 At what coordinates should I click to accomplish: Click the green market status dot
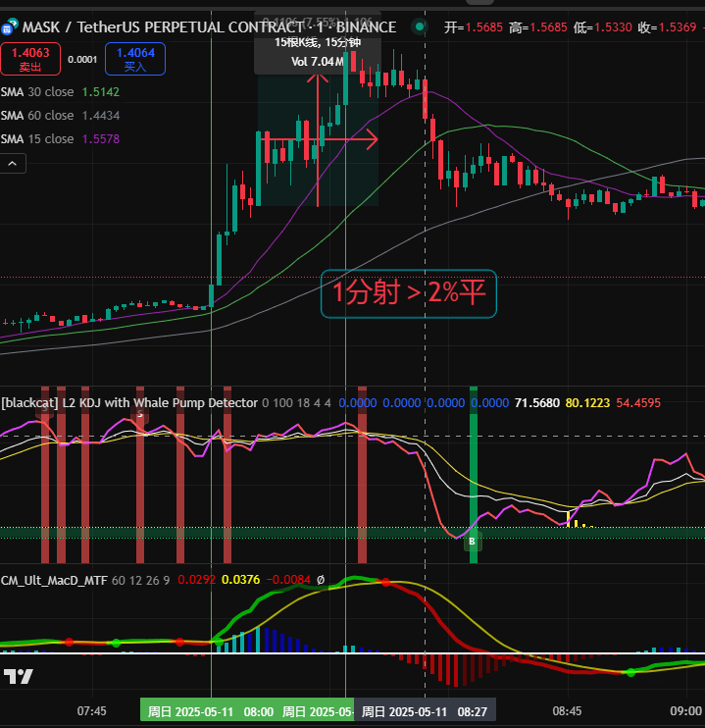(x=420, y=26)
